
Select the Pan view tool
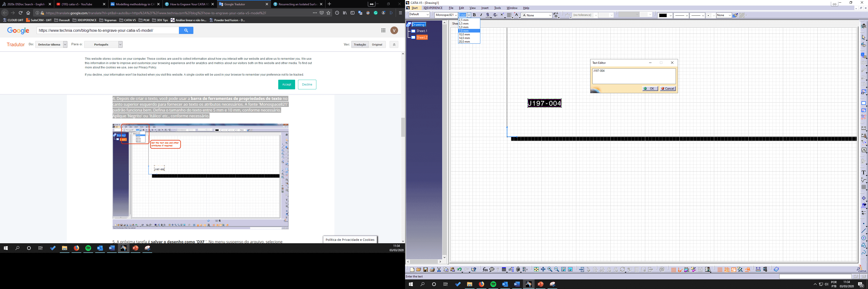point(543,269)
